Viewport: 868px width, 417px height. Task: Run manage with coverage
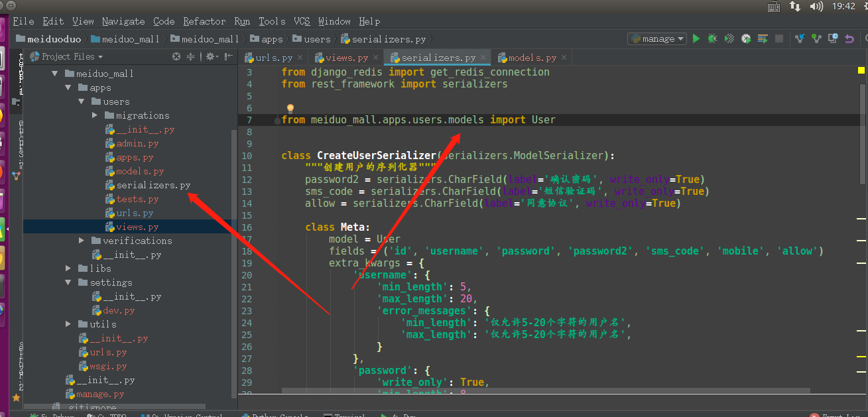click(x=729, y=38)
